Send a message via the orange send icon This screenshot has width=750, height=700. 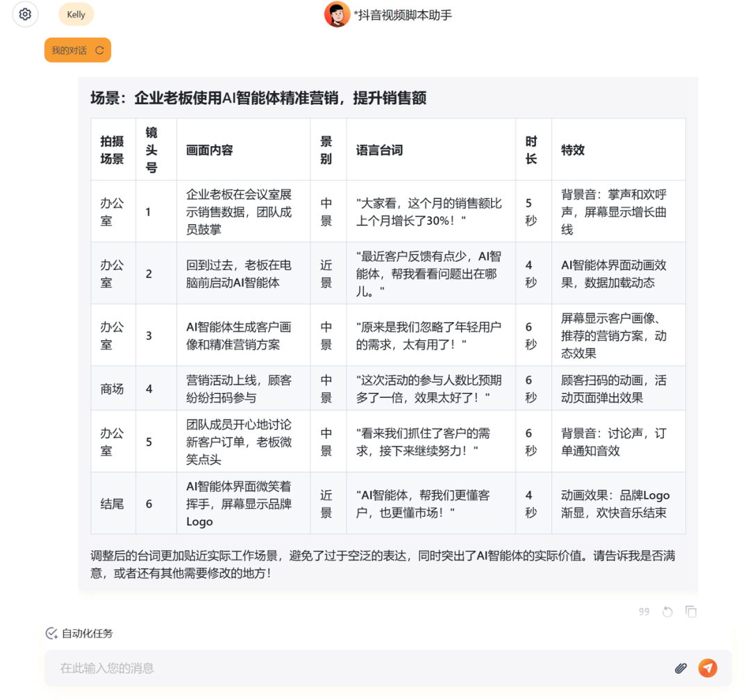(x=708, y=667)
